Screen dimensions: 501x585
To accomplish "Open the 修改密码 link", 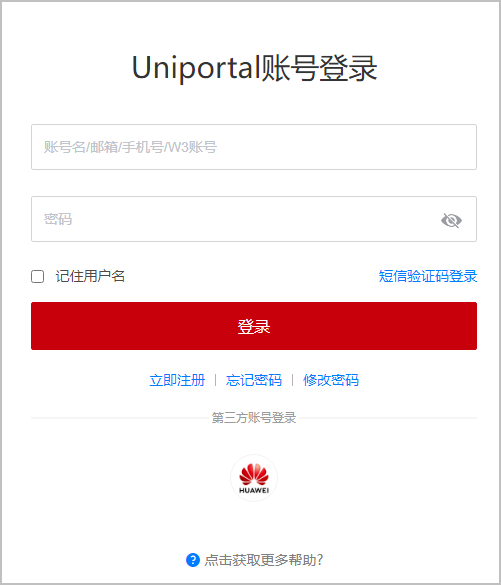I will point(331,380).
